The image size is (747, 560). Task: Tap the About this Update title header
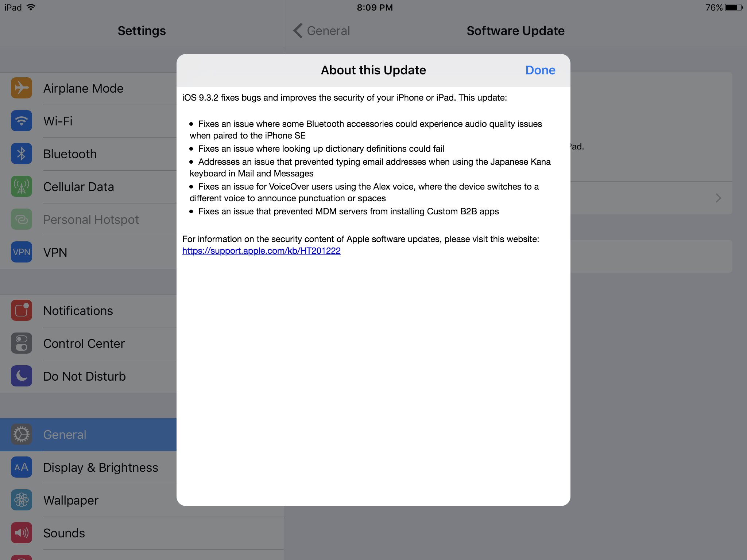click(373, 70)
